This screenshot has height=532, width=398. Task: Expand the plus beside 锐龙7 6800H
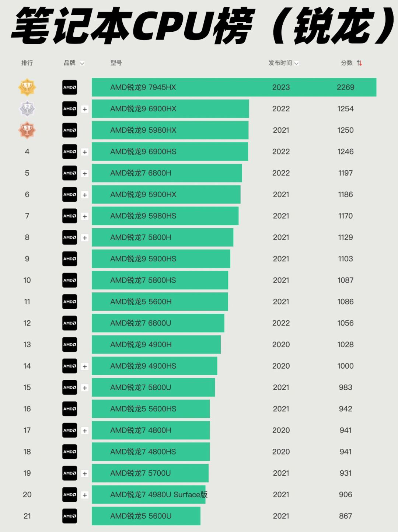pyautogui.click(x=85, y=173)
